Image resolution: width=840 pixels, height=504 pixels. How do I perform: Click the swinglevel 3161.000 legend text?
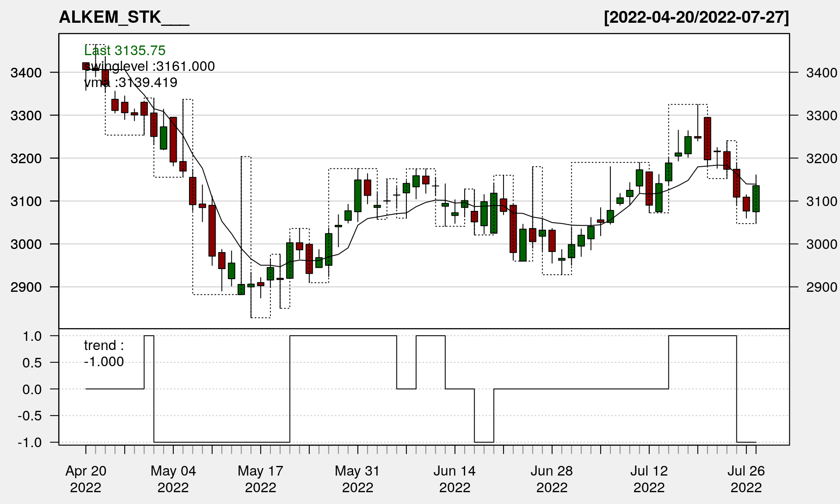tap(149, 66)
